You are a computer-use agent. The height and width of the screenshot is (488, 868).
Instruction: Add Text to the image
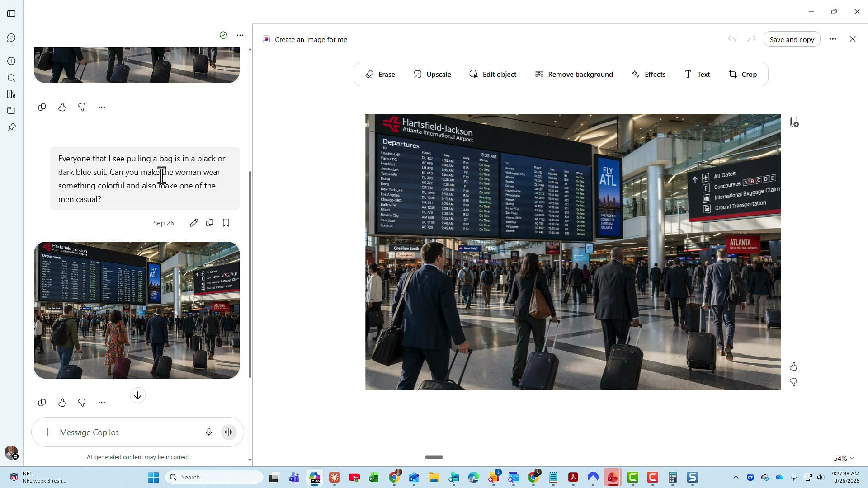click(x=697, y=74)
